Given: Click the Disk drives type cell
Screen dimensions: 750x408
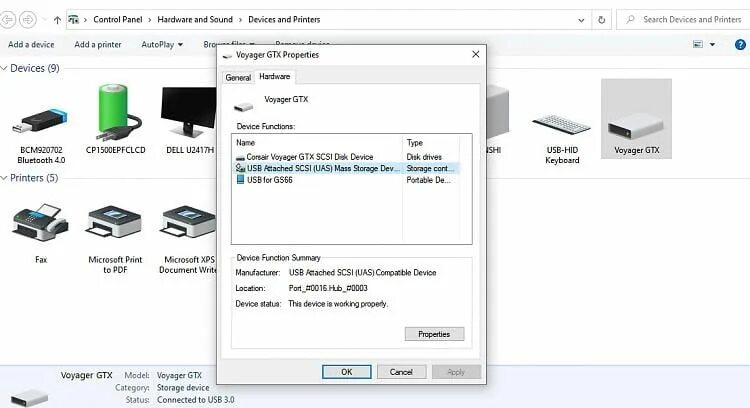Looking at the screenshot, I should (x=424, y=157).
